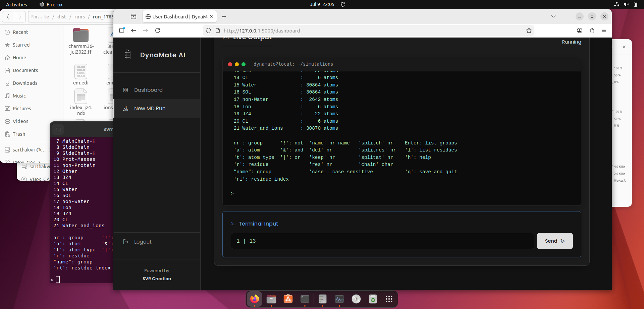Launch App Center from the dock

coord(288,299)
